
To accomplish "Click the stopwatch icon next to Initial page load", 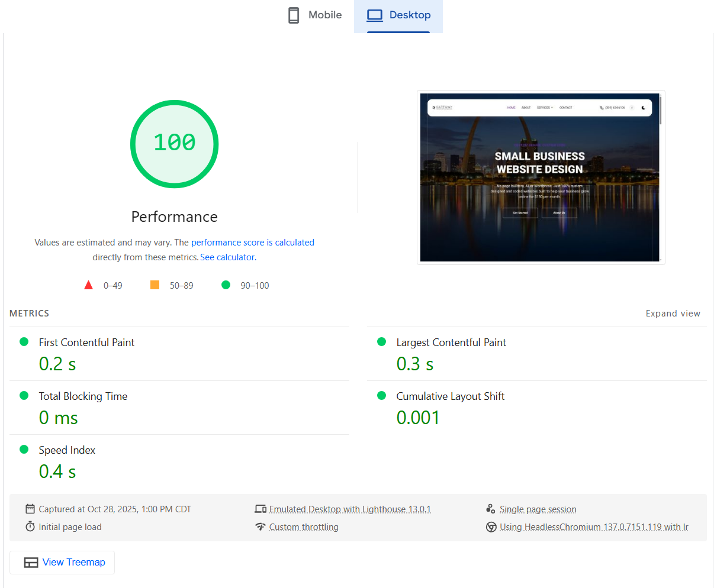I will click(30, 527).
